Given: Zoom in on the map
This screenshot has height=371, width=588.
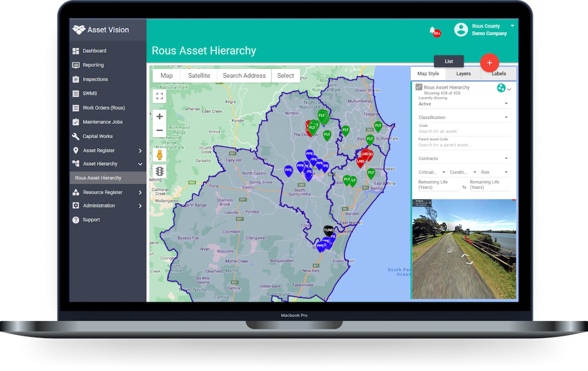Looking at the screenshot, I should 159,116.
